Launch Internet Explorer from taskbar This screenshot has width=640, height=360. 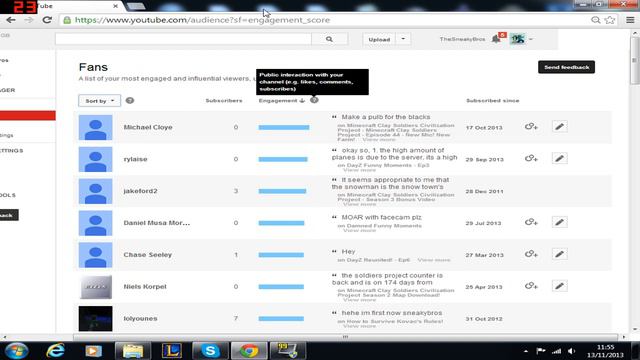pos(55,351)
